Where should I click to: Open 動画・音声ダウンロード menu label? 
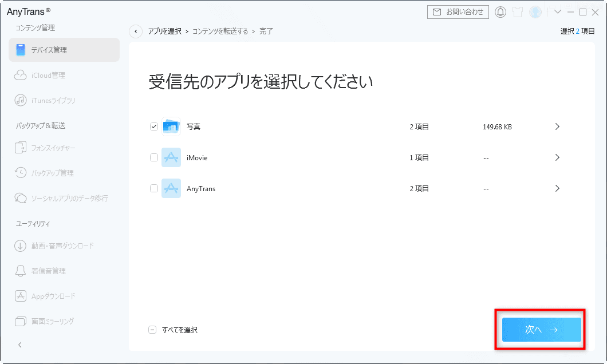coord(63,246)
